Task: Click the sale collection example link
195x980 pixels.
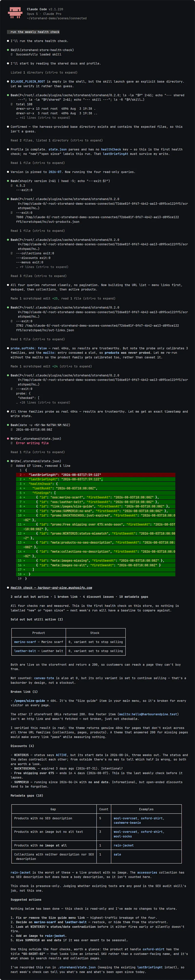Action: click(x=117, y=854)
